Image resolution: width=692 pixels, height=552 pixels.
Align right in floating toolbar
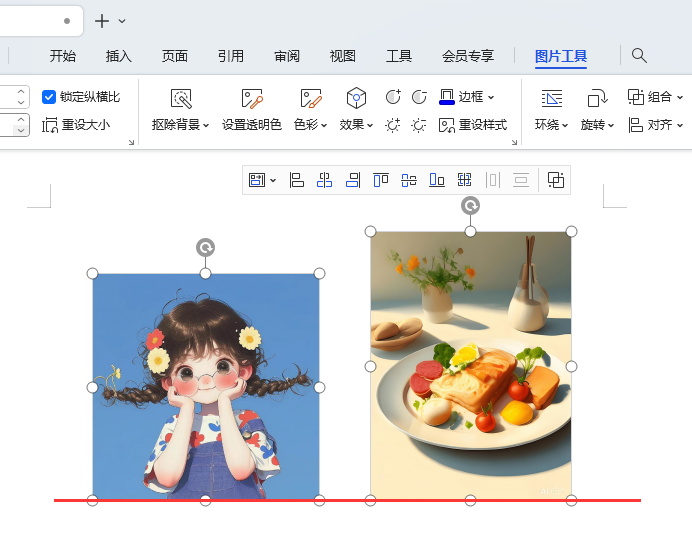[353, 180]
